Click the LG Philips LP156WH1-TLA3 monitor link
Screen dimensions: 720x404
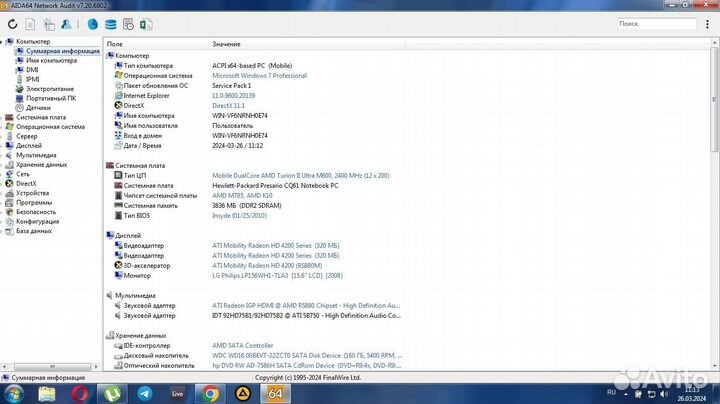[x=277, y=275]
